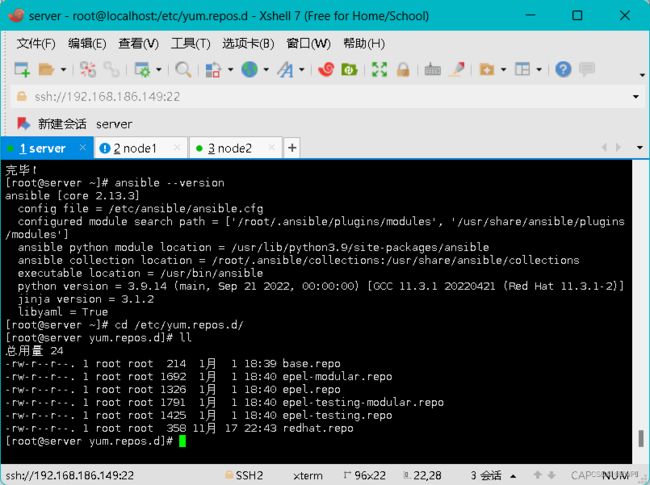
Task: Open the toolbar overflow arrow at far right
Action: point(642,75)
